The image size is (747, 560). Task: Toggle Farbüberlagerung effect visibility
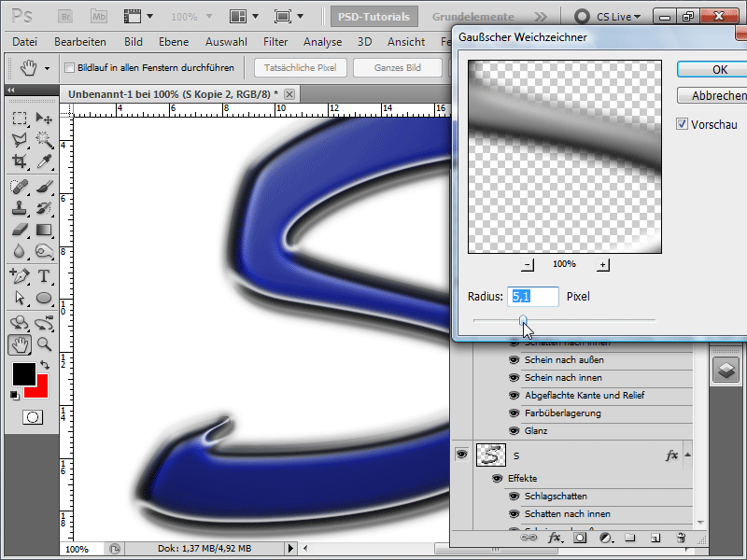pos(514,413)
